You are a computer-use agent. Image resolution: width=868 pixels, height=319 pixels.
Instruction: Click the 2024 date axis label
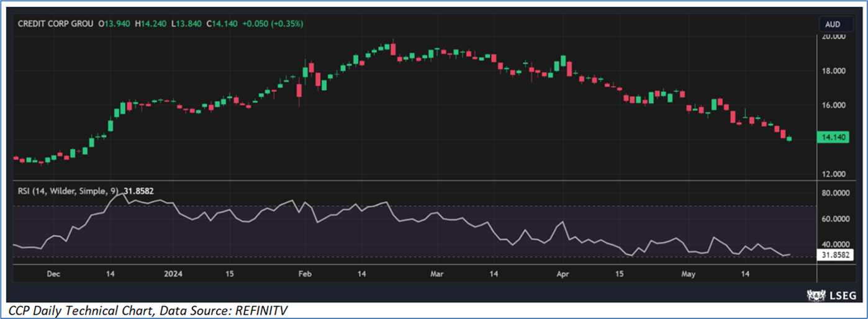click(x=173, y=274)
